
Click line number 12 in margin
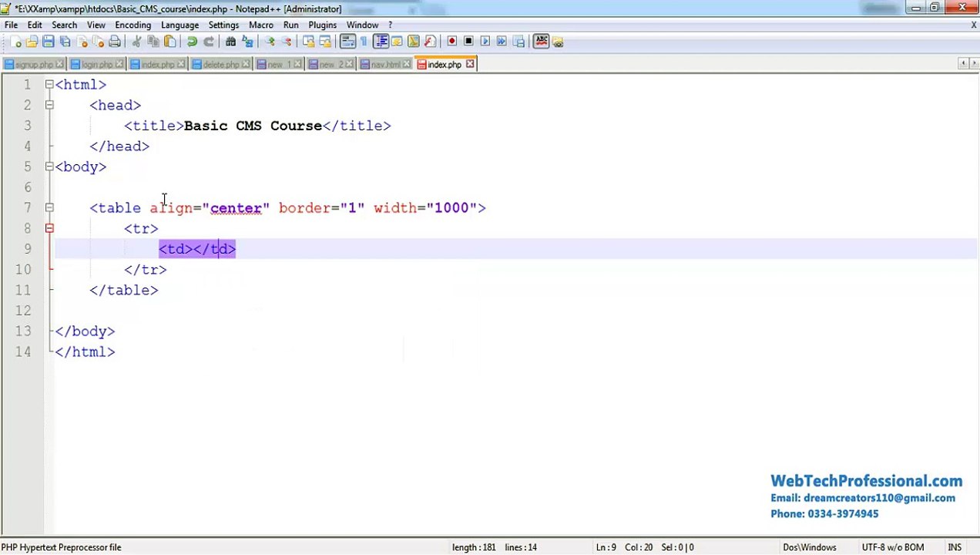23,311
